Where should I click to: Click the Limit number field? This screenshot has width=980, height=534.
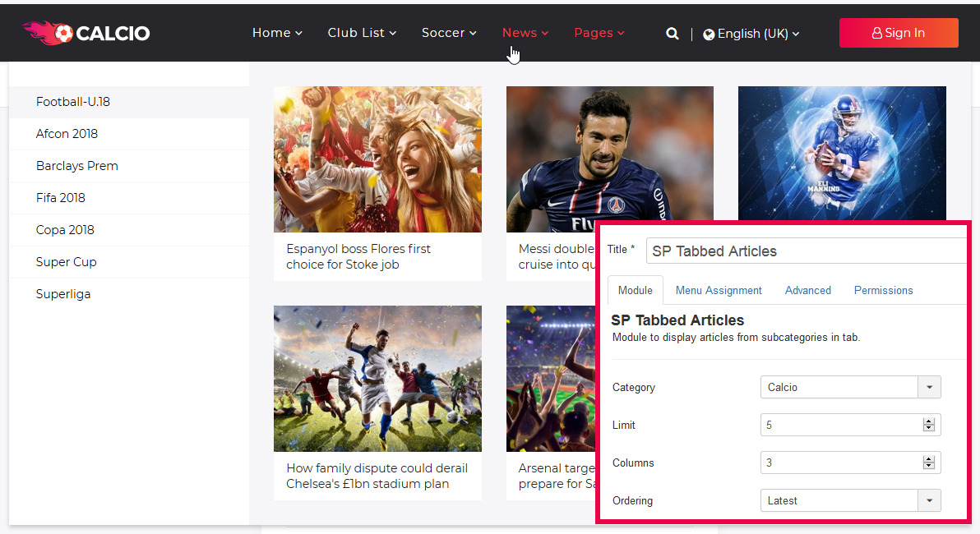851,425
